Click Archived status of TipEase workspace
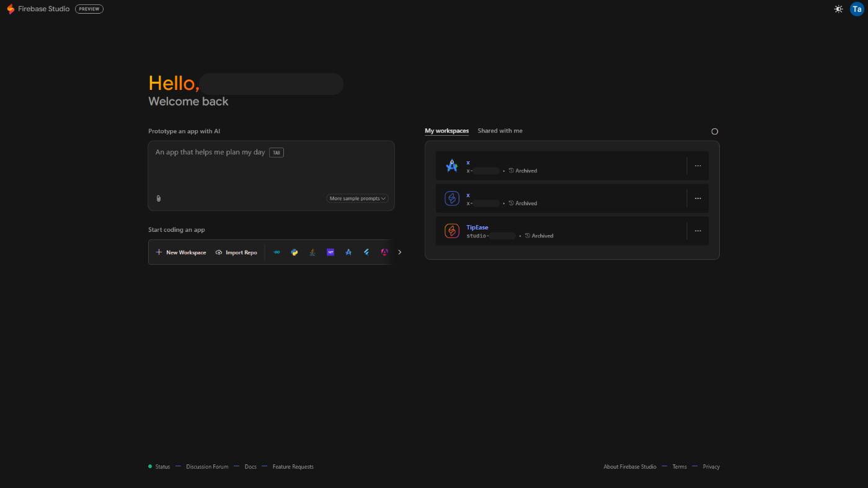 [539, 236]
